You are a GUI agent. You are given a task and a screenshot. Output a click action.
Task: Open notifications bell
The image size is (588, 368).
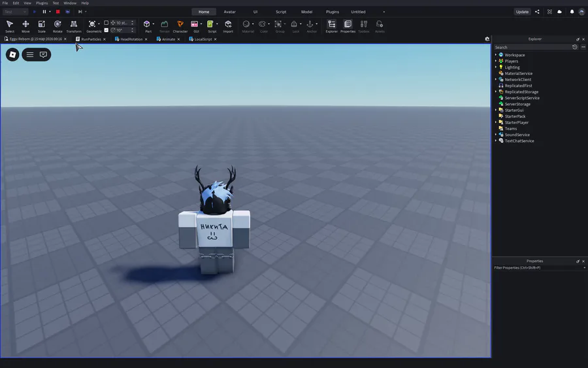572,12
